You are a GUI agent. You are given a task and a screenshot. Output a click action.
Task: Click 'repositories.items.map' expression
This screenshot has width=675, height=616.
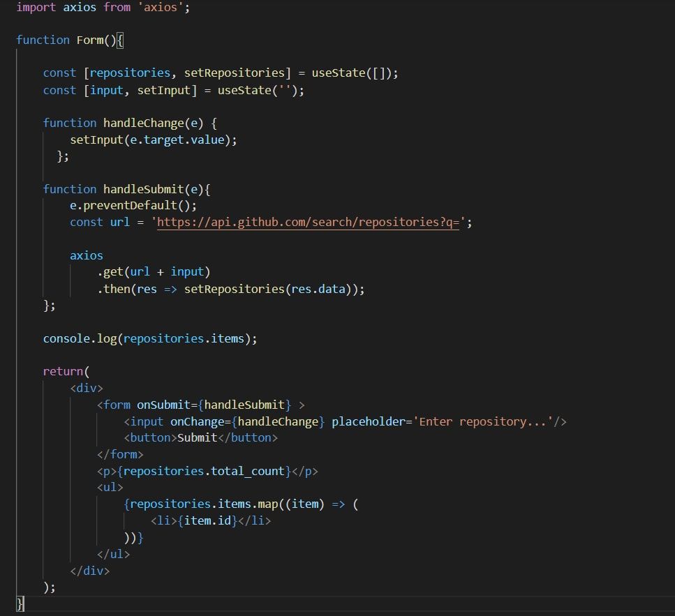204,504
